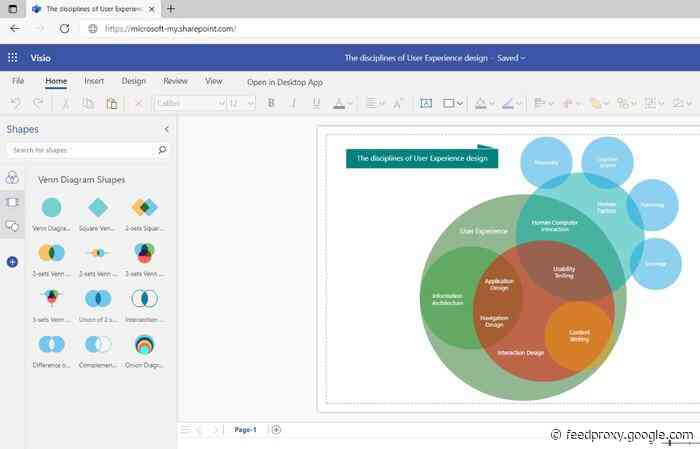This screenshot has height=449, width=700.
Task: Close the Visio browser tab
Action: tap(152, 9)
